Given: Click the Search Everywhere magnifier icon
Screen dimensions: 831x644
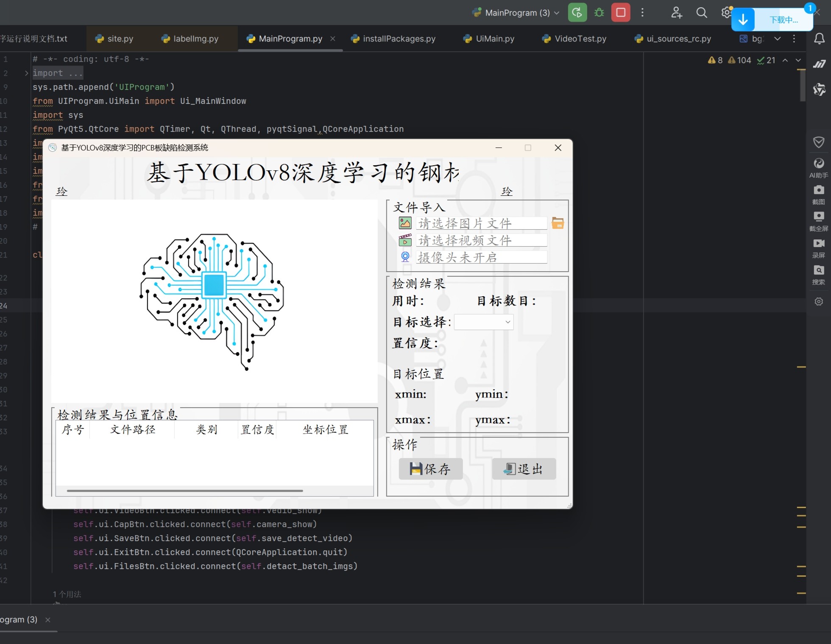Looking at the screenshot, I should point(702,13).
